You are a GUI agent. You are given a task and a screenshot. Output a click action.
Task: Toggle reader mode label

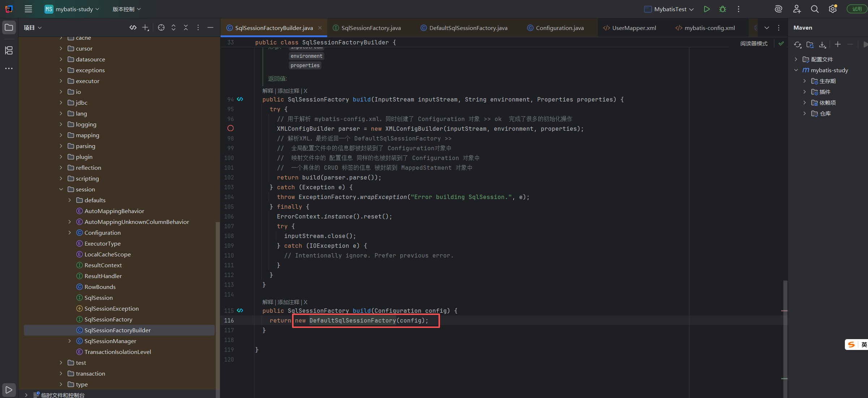[754, 43]
